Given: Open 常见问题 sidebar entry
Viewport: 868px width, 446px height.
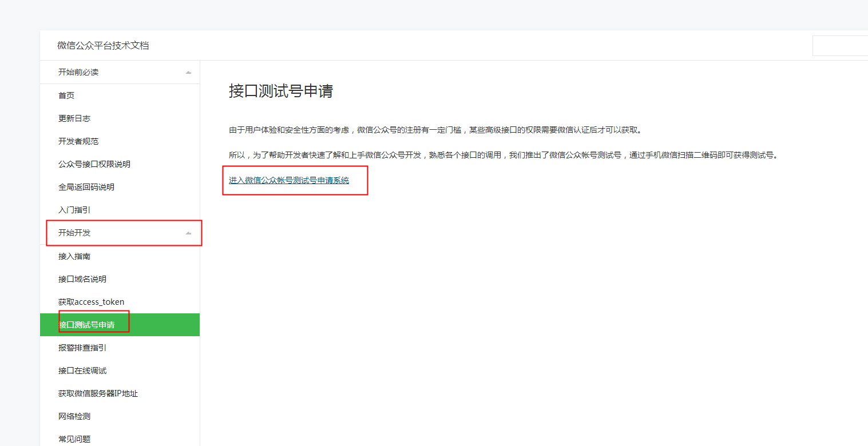Looking at the screenshot, I should [74, 439].
